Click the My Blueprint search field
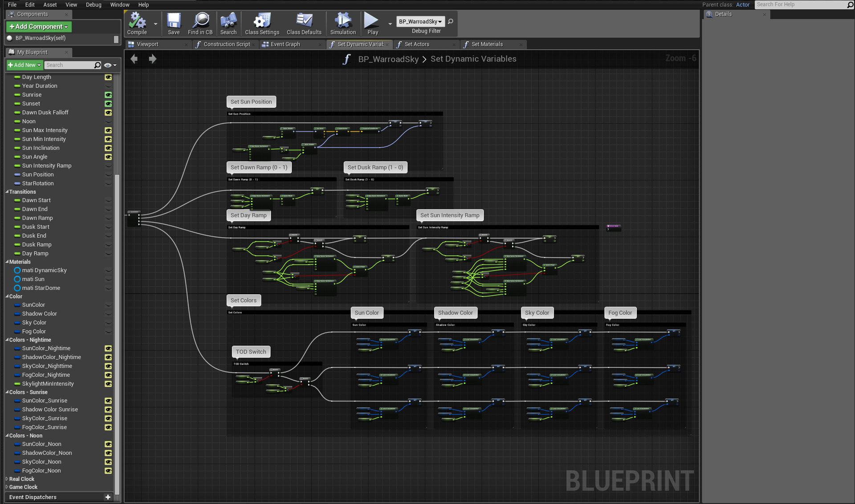This screenshot has width=855, height=504. tap(69, 65)
